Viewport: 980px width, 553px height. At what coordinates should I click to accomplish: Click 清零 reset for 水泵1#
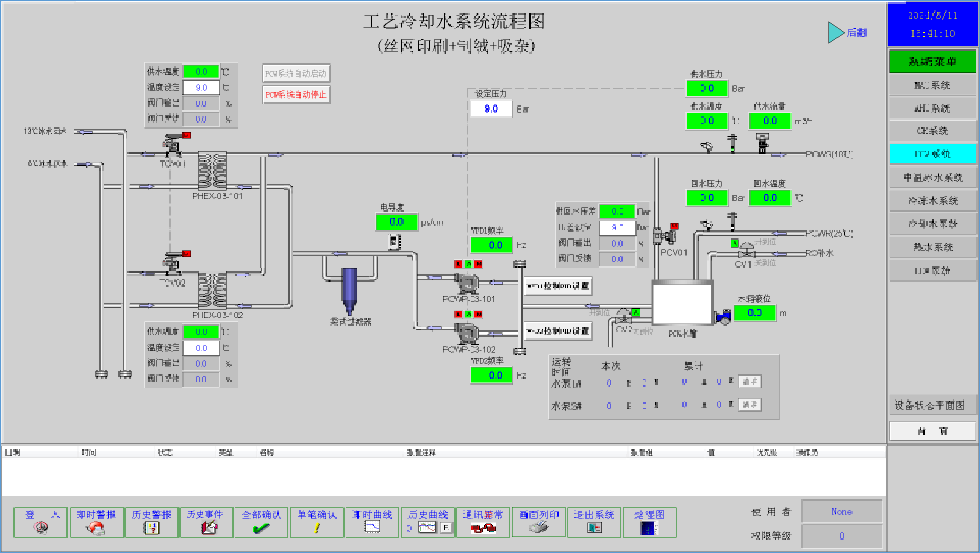tap(750, 382)
